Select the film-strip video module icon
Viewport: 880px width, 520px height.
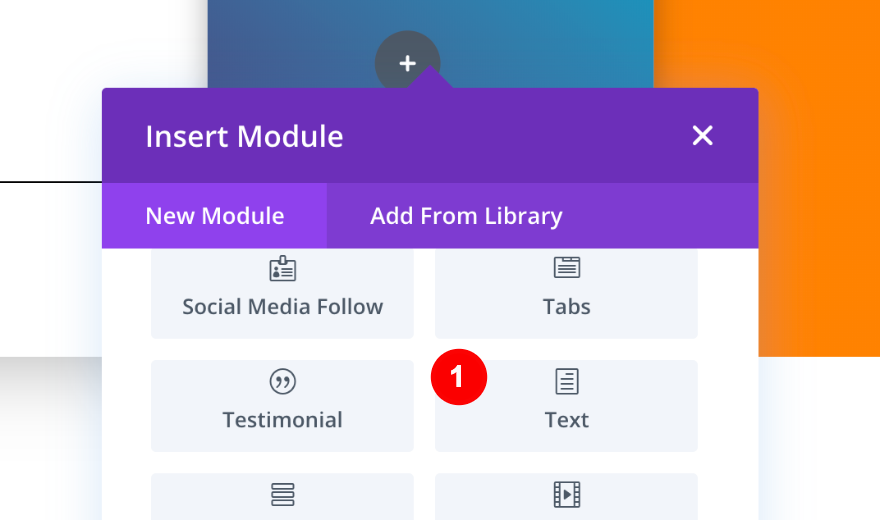[567, 494]
